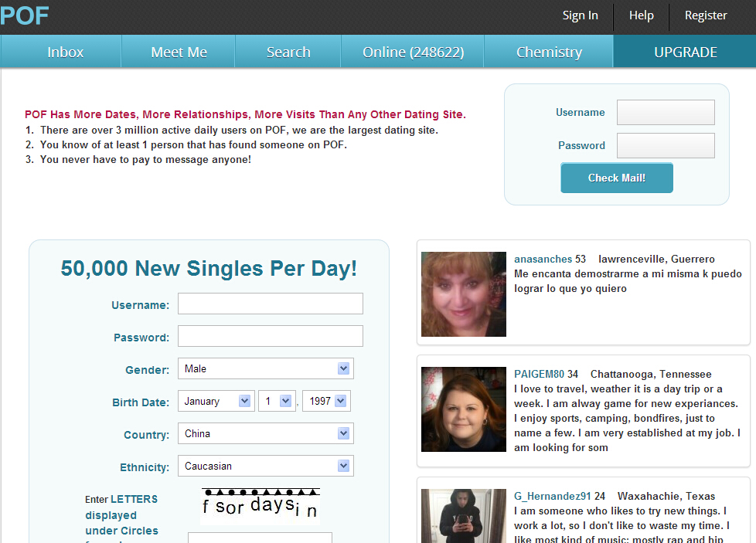Open the Online (248622) tab
Image resolution: width=756 pixels, height=543 pixels.
pyautogui.click(x=413, y=52)
